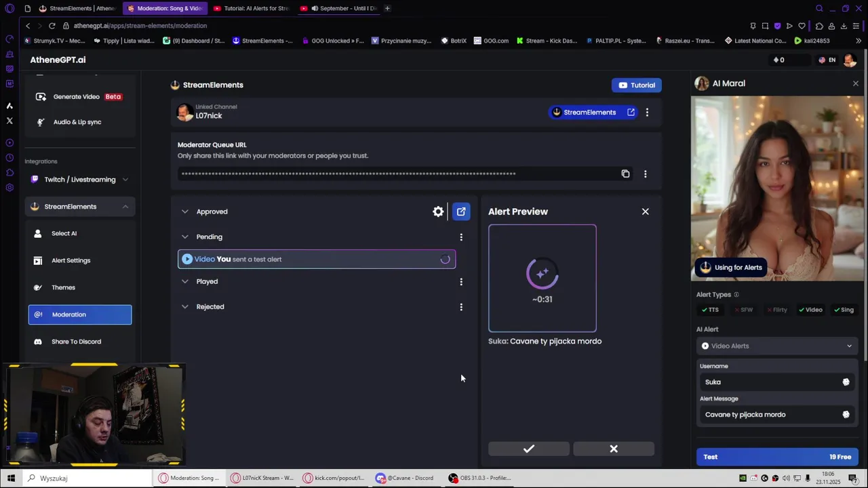868x488 pixels.
Task: Expand the Rejected section
Action: click(x=184, y=306)
